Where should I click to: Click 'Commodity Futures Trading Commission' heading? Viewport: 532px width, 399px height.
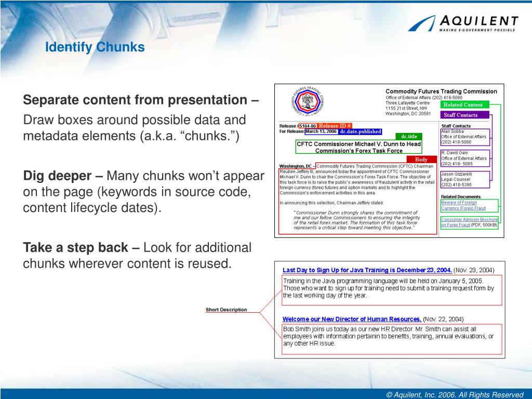pyautogui.click(x=441, y=91)
